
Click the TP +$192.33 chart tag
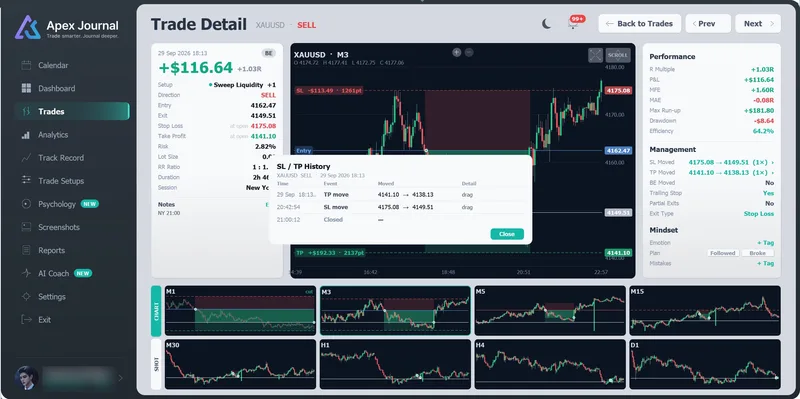click(331, 253)
